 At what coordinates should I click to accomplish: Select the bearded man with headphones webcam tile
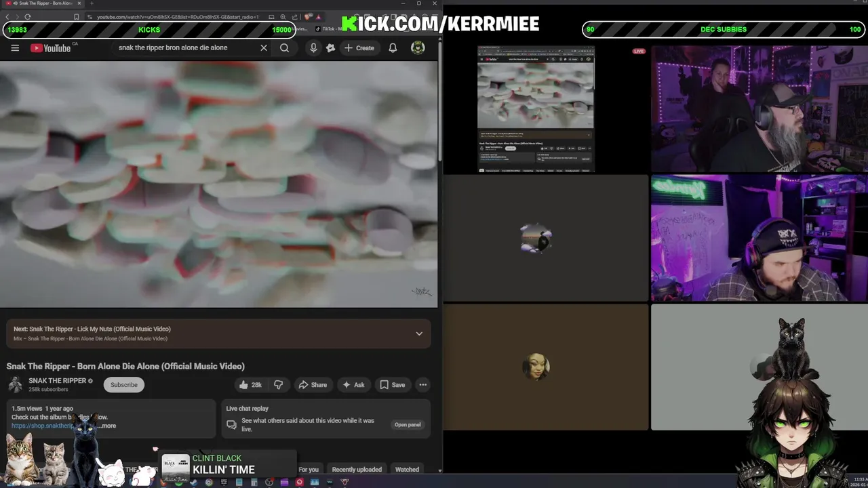[x=759, y=108]
